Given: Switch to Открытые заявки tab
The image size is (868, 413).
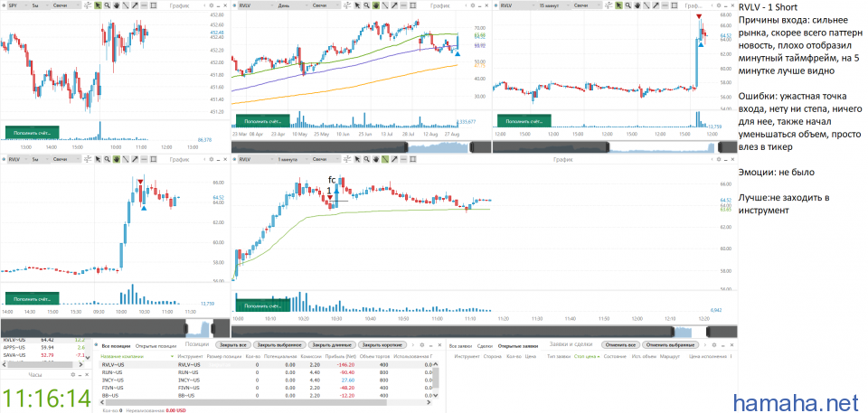Looking at the screenshot, I should tap(517, 346).
